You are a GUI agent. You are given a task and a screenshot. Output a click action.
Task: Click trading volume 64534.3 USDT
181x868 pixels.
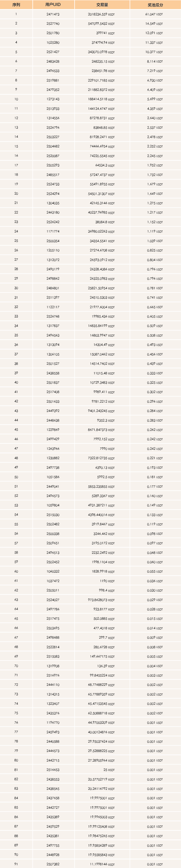tap(105, 165)
